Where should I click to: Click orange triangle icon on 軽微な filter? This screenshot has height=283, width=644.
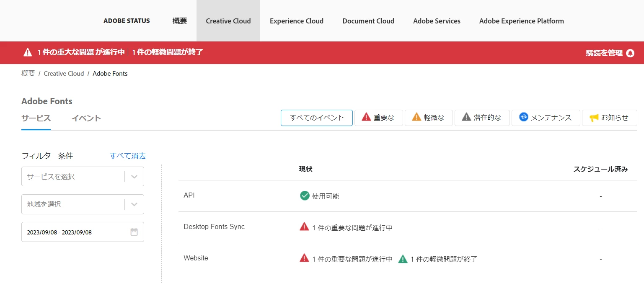(416, 117)
